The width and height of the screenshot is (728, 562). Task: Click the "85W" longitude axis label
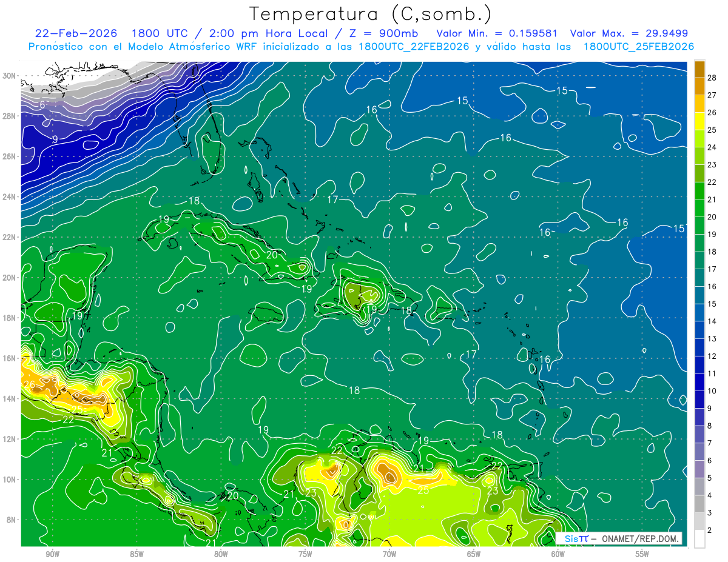(x=136, y=554)
